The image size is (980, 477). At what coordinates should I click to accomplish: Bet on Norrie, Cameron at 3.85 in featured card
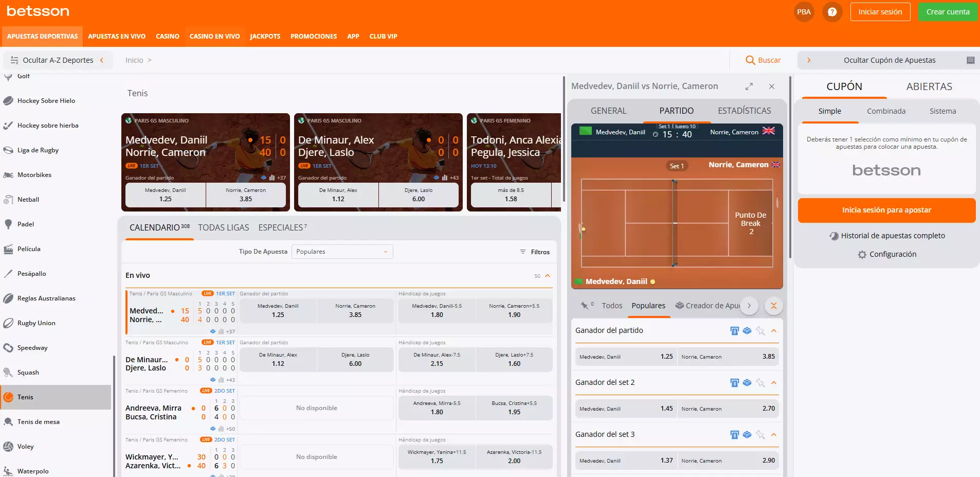coord(246,195)
